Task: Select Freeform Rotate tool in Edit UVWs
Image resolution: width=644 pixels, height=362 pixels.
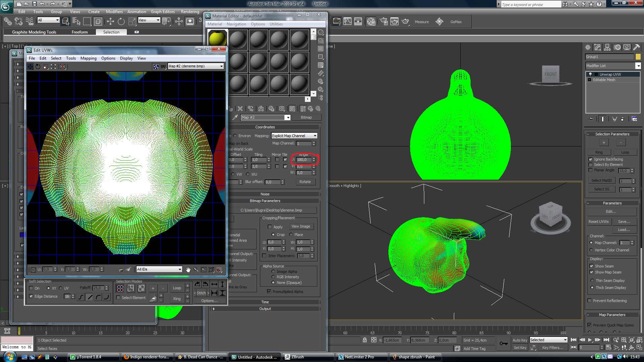Action: click(x=38, y=67)
